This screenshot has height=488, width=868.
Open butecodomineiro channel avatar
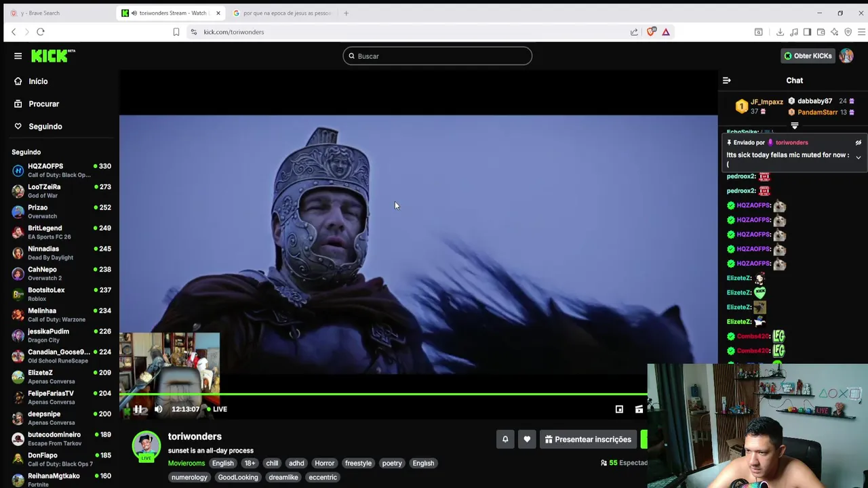point(18,439)
